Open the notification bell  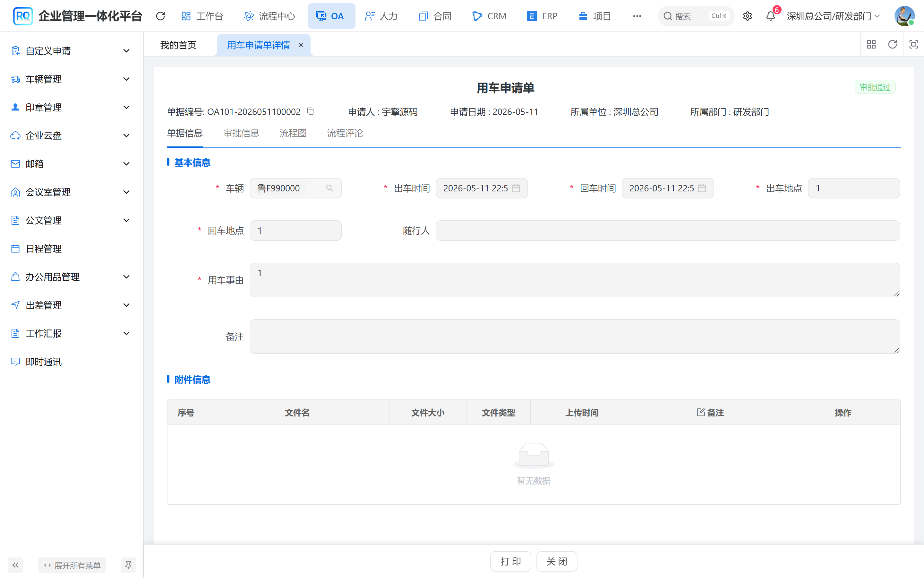tap(771, 16)
